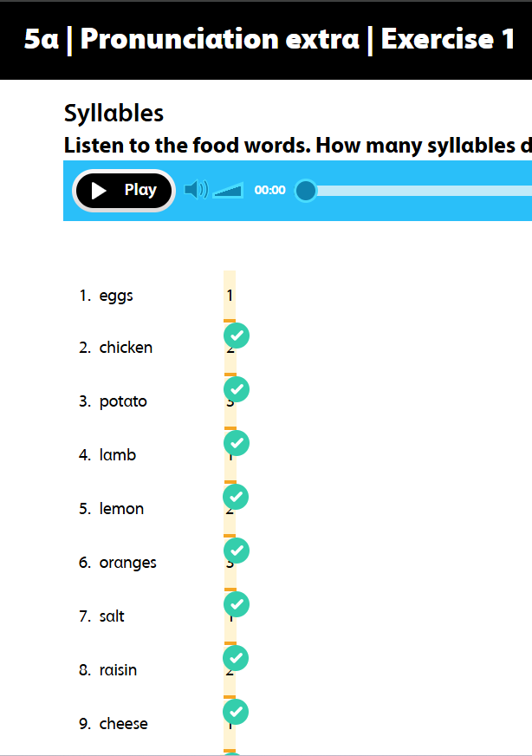Click the green checkmark under raisin

coord(237,712)
